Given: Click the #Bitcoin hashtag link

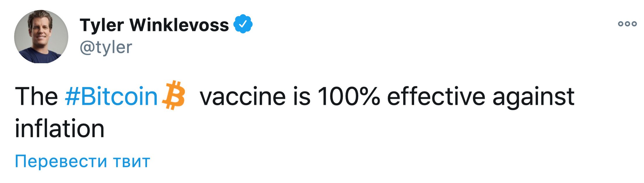Looking at the screenshot, I should 111,96.
